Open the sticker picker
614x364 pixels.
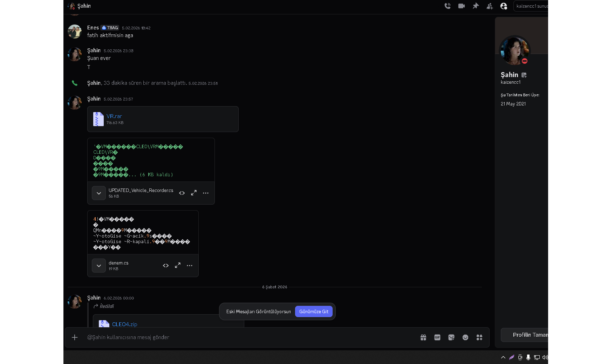451,337
